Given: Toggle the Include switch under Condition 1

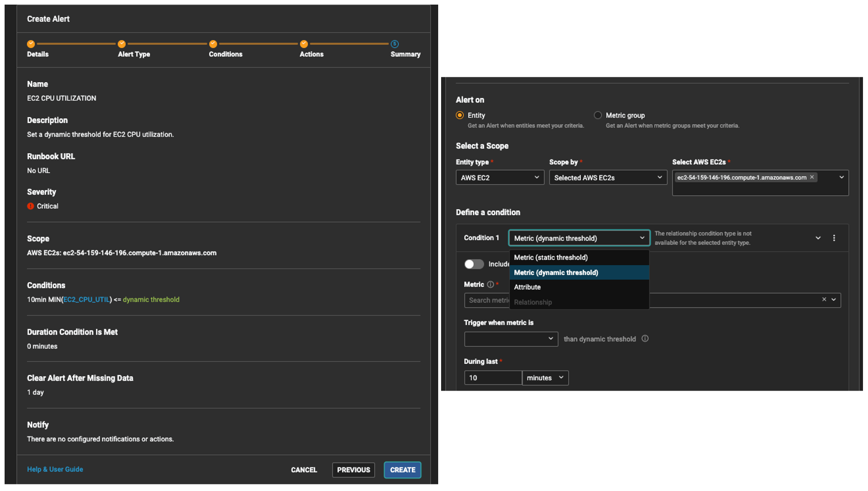Looking at the screenshot, I should tap(474, 264).
